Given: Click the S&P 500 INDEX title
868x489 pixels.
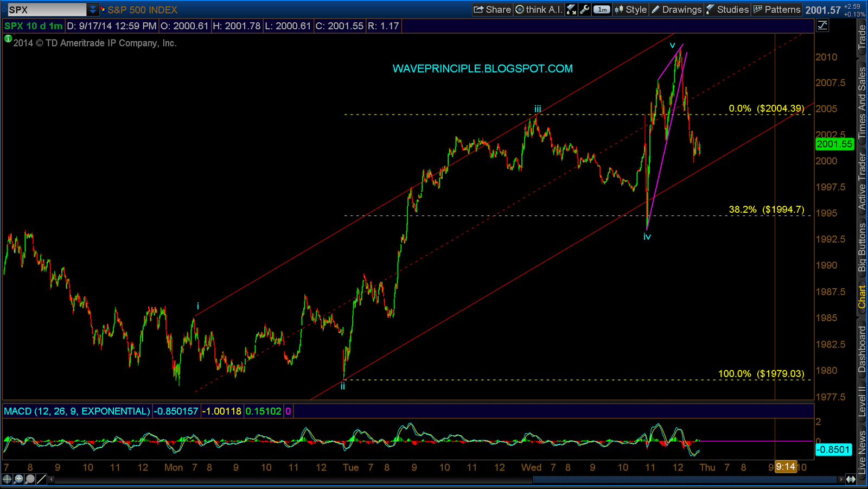Looking at the screenshot, I should coord(143,10).
